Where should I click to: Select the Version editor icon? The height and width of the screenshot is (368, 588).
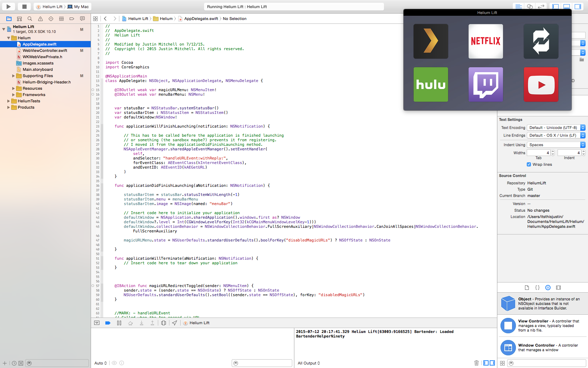[x=541, y=6]
